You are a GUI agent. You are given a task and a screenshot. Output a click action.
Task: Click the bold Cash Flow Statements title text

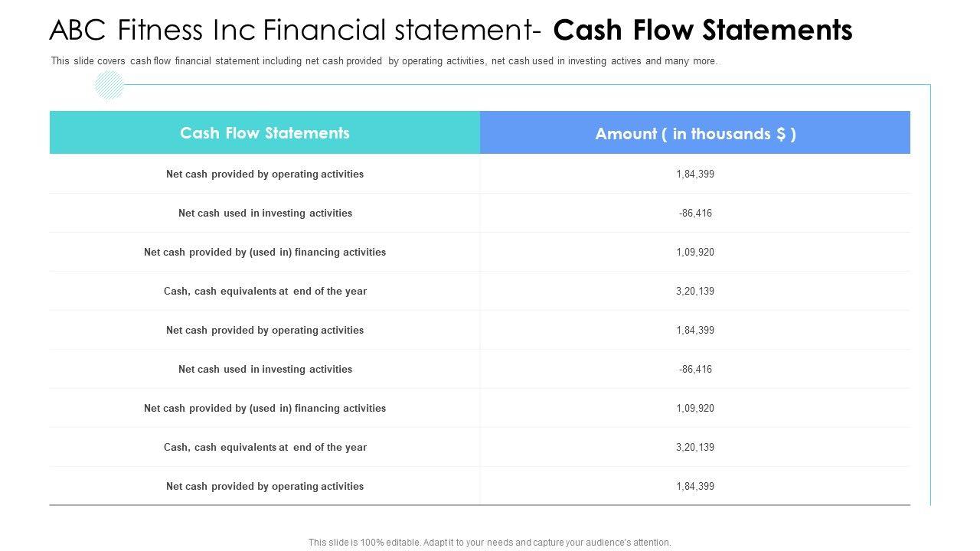702,31
